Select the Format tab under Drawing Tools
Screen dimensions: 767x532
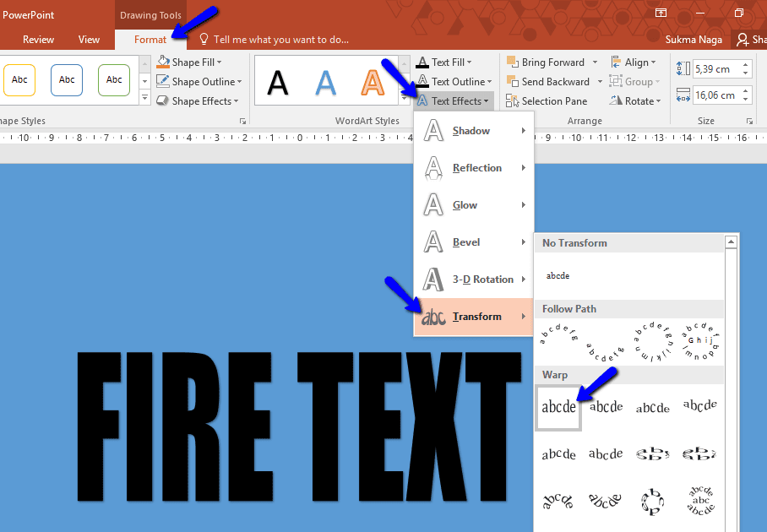pos(150,39)
